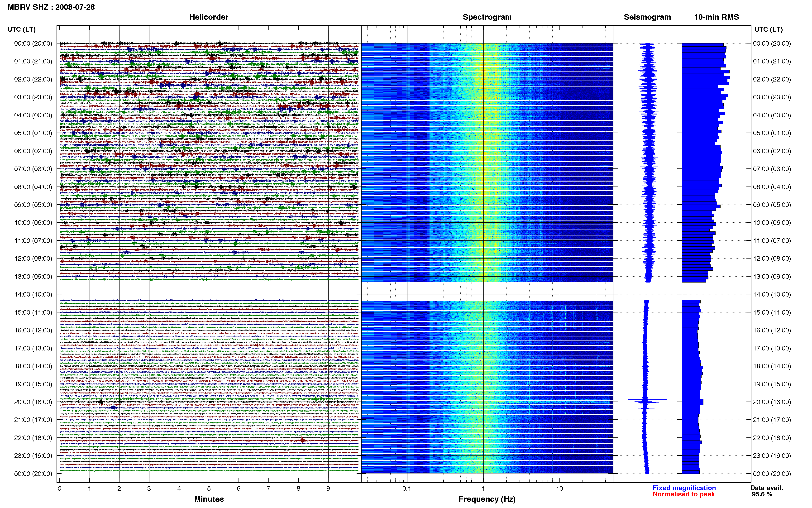The height and width of the screenshot is (508, 812).
Task: Select right time label 01:00 (21:00)
Action: pyautogui.click(x=772, y=61)
